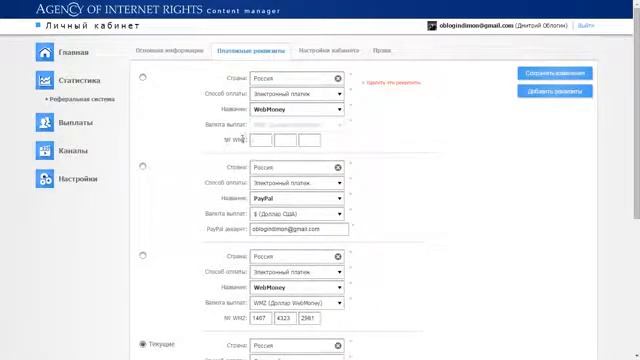640x360 pixels.
Task: Focus the third empty № WMZ box
Action: [x=309, y=140]
